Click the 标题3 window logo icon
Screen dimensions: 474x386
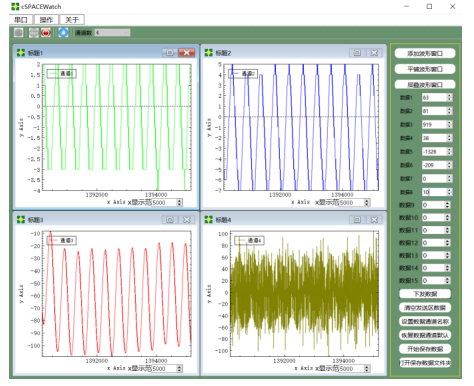21,220
